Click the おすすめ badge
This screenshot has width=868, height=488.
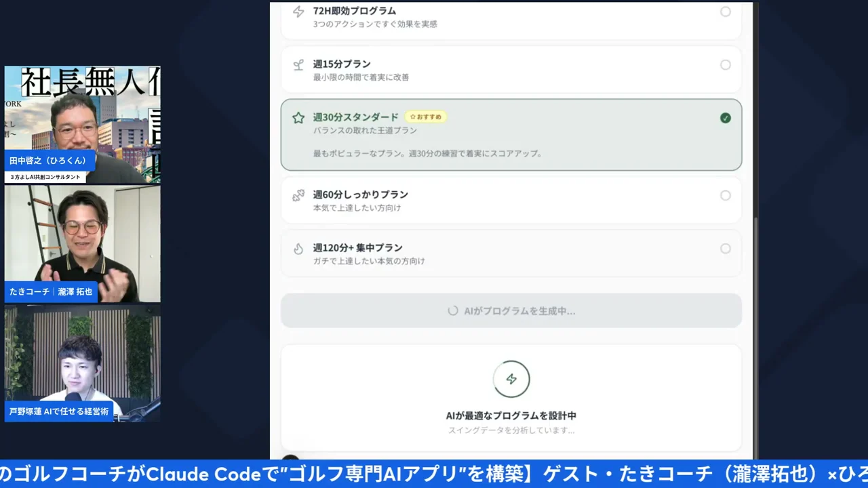click(x=426, y=117)
